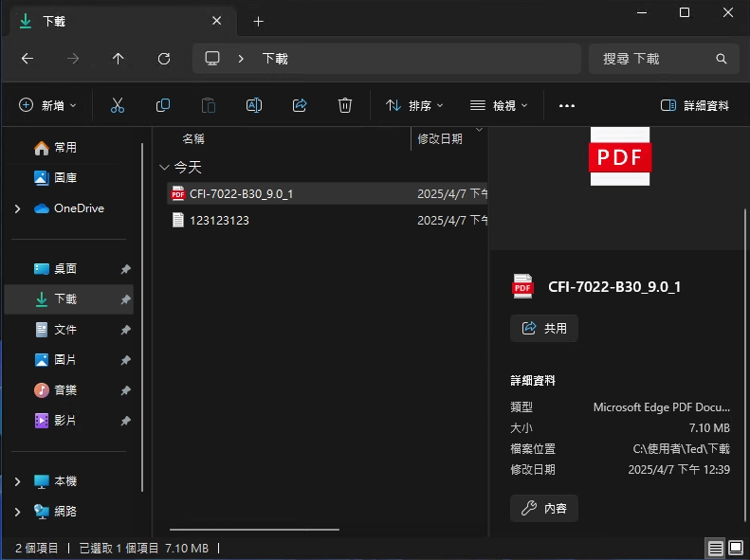The image size is (750, 560).
Task: Sort by the 修改日期 column header
Action: pyautogui.click(x=440, y=139)
